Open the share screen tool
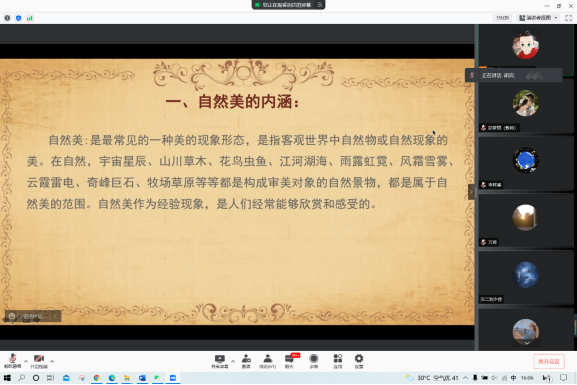 [220, 361]
